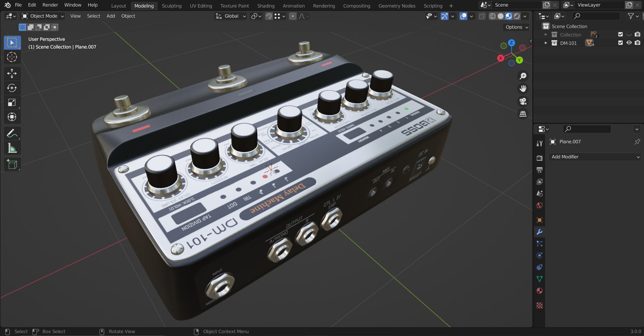This screenshot has width=644, height=336.
Task: Open the Render menu
Action: (50, 5)
